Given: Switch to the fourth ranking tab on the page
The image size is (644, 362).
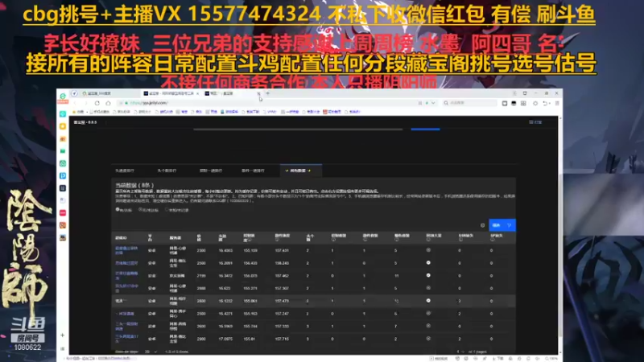Looking at the screenshot, I should click(x=253, y=171).
